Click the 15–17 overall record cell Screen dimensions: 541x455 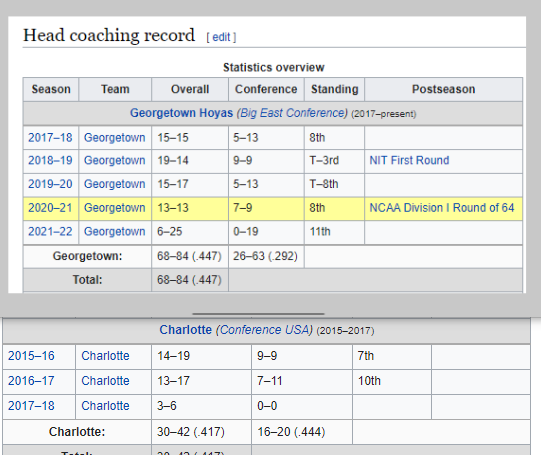pos(190,184)
